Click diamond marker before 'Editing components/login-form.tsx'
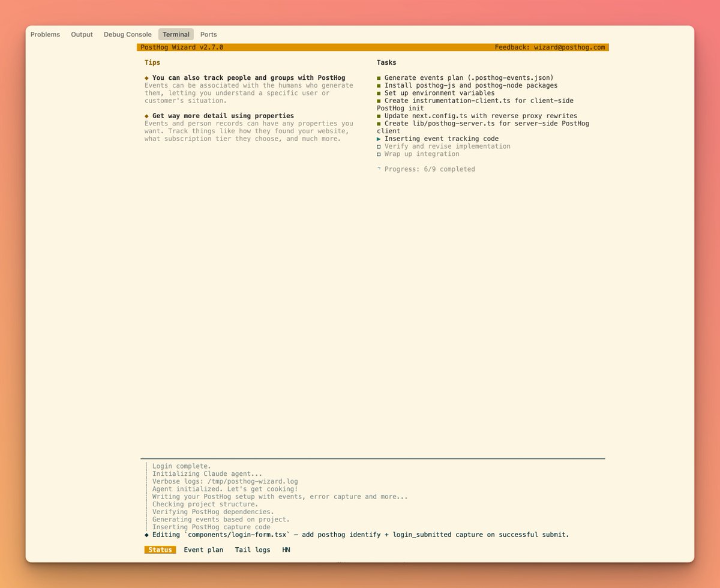This screenshot has height=588, width=720. click(x=146, y=535)
